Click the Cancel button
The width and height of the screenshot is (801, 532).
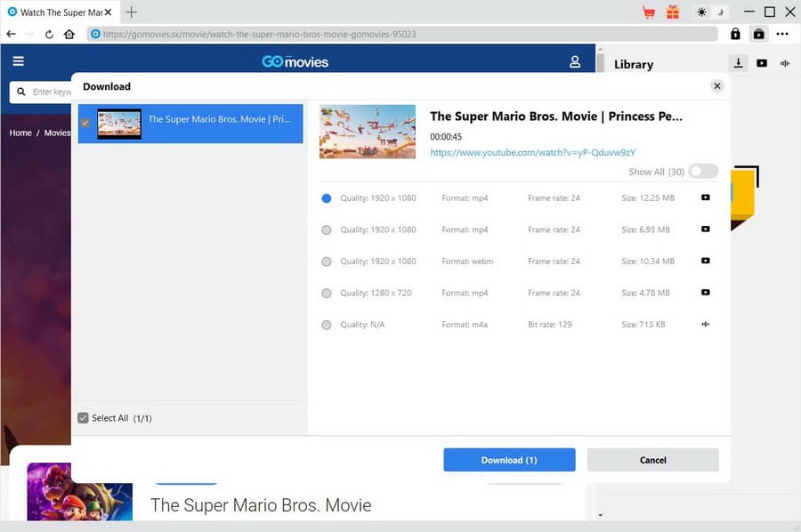tap(653, 460)
